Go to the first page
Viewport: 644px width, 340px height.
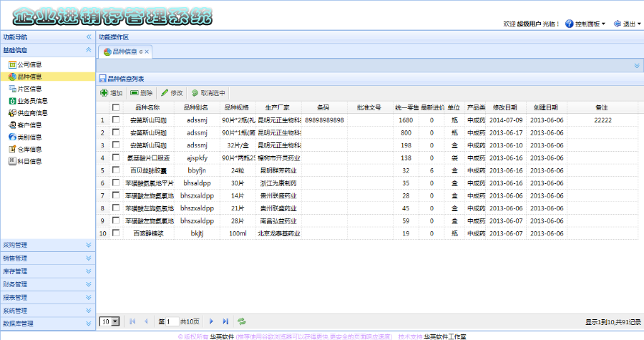[x=132, y=321]
